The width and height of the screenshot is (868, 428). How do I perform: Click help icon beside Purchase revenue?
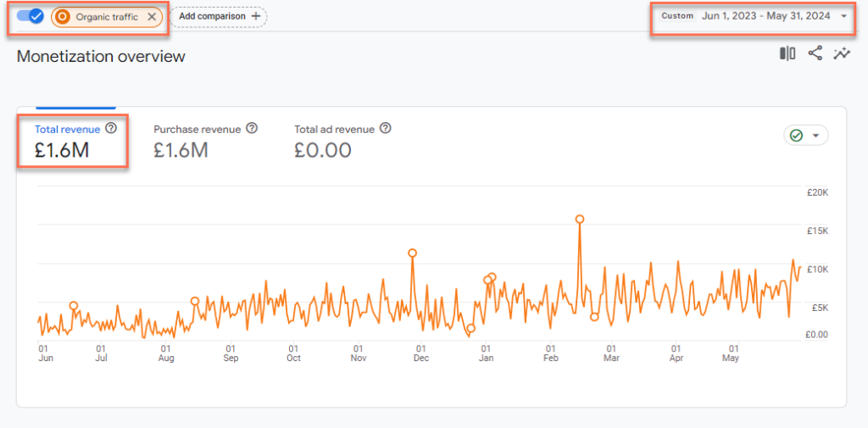[252, 129]
